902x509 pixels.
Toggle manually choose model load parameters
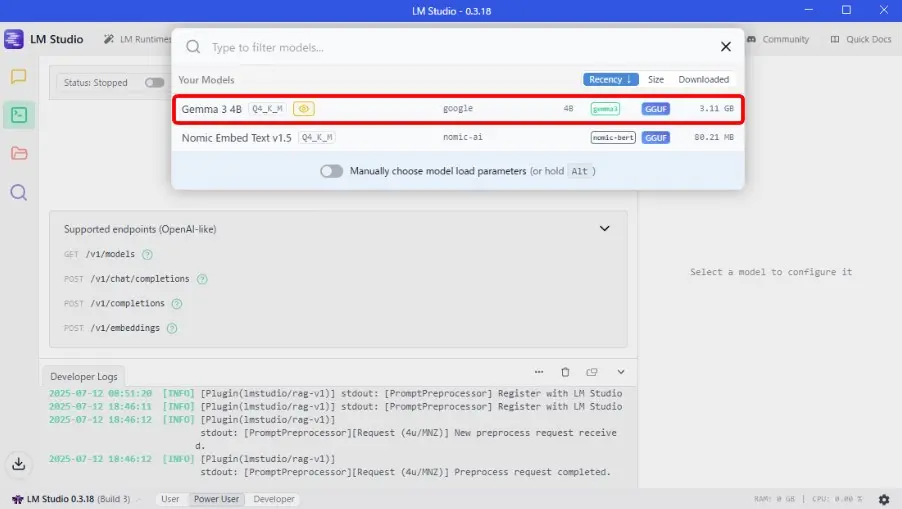pos(331,171)
